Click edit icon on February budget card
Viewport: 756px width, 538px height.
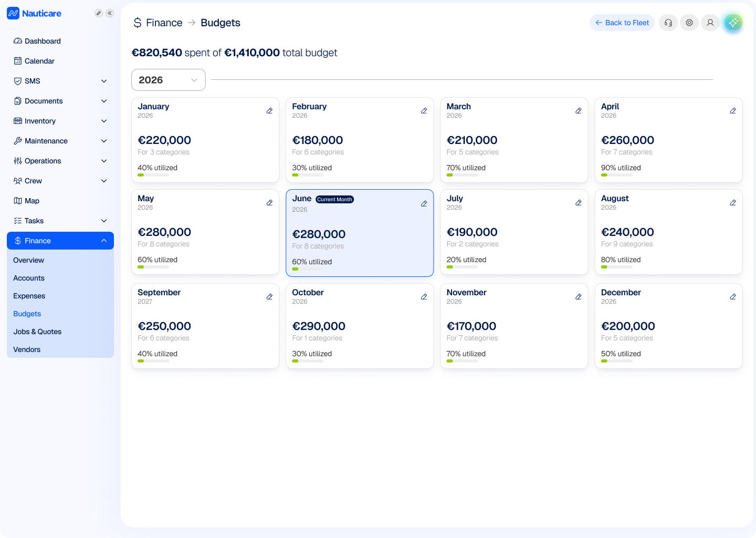[x=424, y=111]
